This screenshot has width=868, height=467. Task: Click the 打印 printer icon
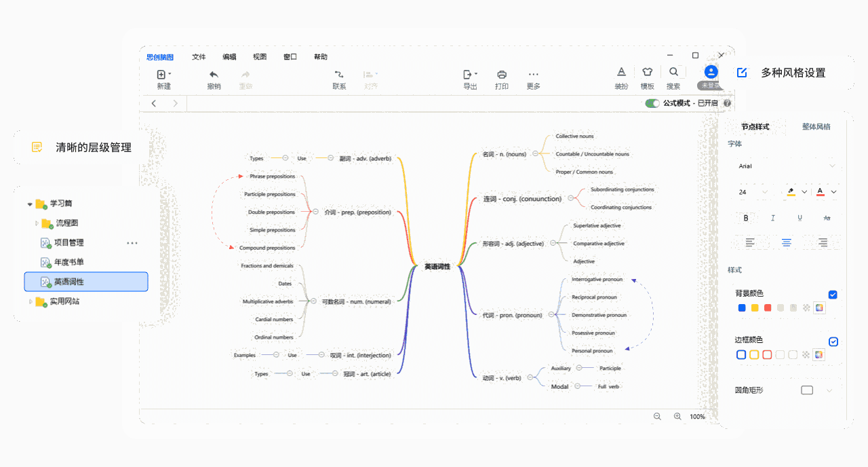tap(502, 75)
